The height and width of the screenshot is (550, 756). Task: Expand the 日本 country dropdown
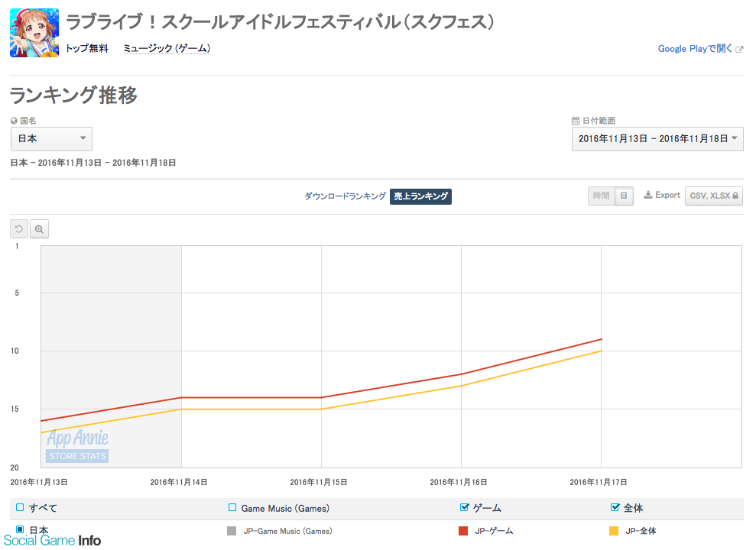(x=51, y=139)
